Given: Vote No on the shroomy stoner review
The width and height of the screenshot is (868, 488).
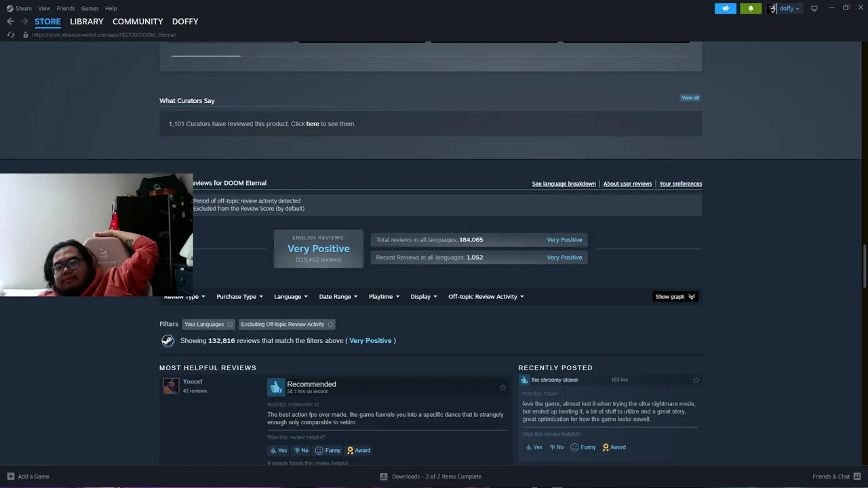Looking at the screenshot, I should 556,447.
